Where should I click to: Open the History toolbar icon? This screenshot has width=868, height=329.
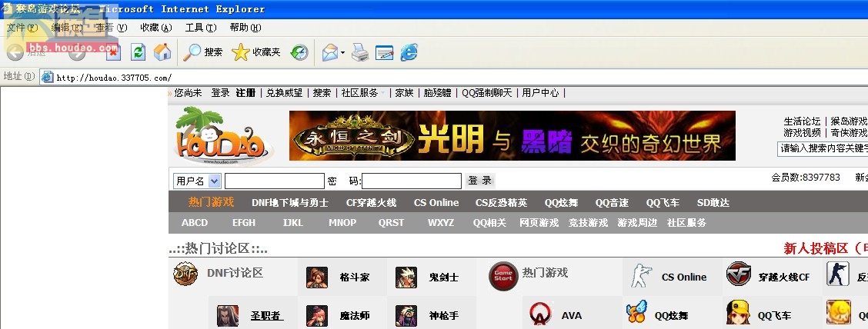tap(299, 52)
